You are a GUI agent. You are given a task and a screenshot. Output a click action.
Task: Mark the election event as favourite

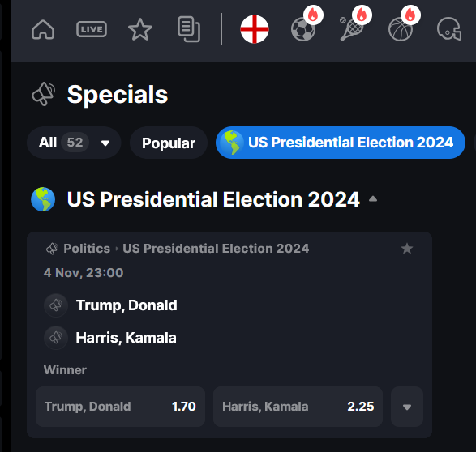[x=407, y=249]
